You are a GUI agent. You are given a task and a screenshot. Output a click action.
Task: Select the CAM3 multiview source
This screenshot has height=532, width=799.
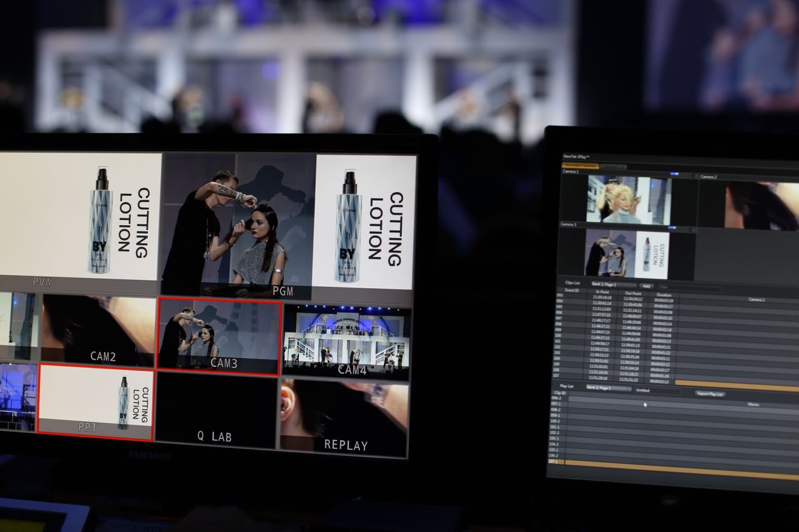(x=218, y=337)
